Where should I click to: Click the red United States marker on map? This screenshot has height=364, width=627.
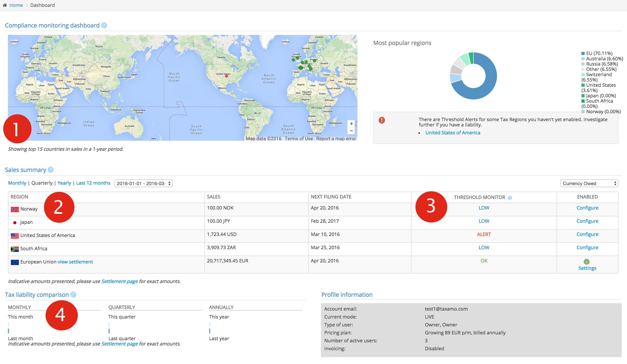[x=226, y=76]
